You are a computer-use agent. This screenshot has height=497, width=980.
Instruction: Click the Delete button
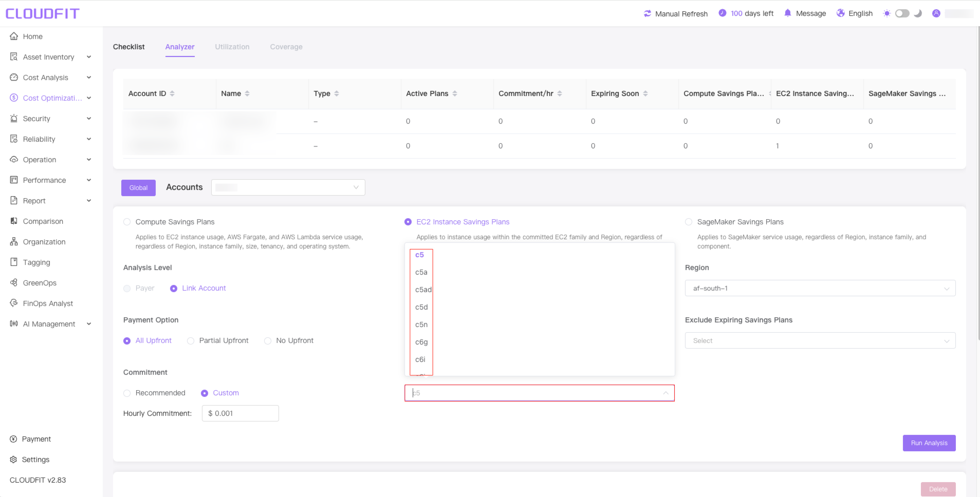(x=938, y=489)
